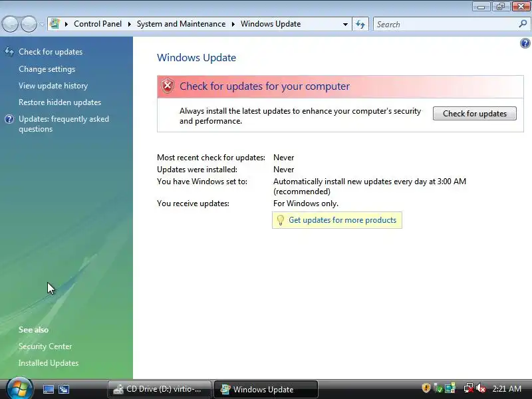Click the Forward navigation arrow
The image size is (532, 399).
click(29, 24)
